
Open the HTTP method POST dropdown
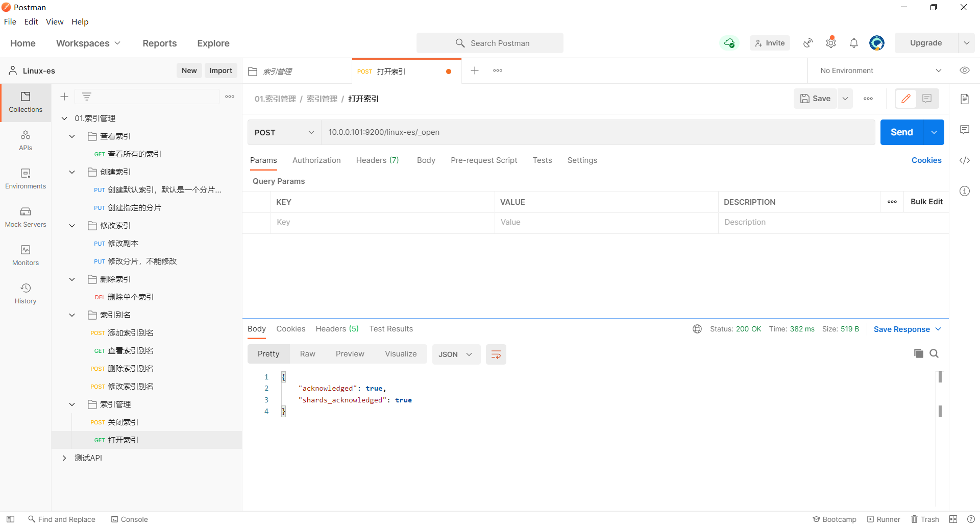pyautogui.click(x=284, y=132)
